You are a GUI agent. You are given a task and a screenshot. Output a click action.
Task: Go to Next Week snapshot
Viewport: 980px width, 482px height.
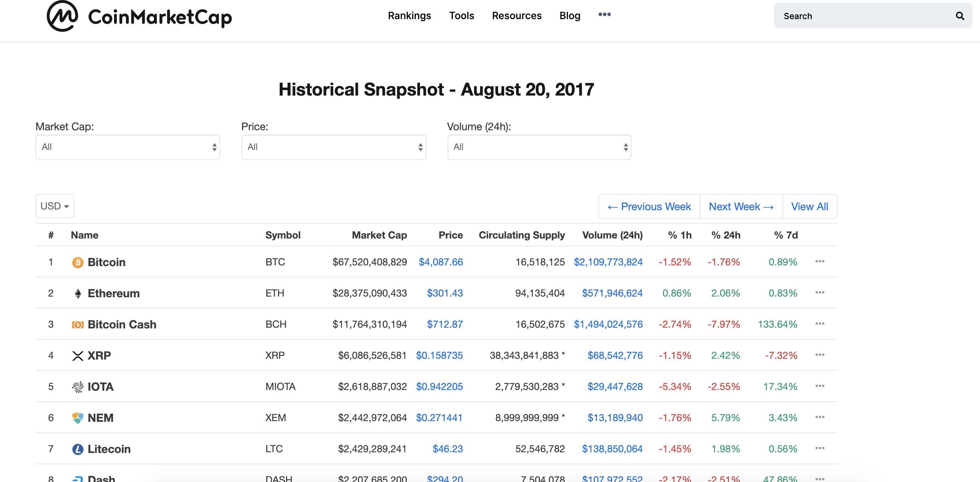(741, 206)
